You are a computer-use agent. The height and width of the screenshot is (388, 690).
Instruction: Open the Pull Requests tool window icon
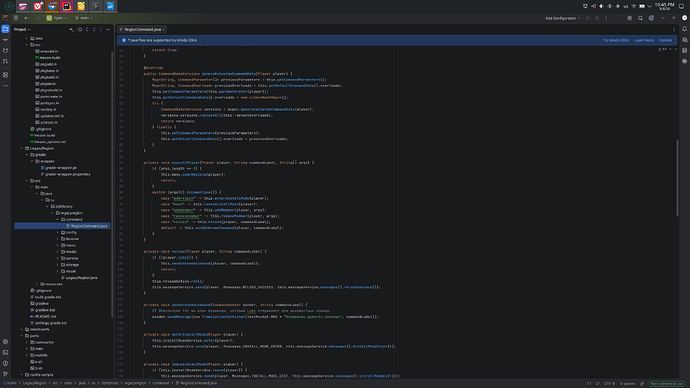[x=5, y=61]
